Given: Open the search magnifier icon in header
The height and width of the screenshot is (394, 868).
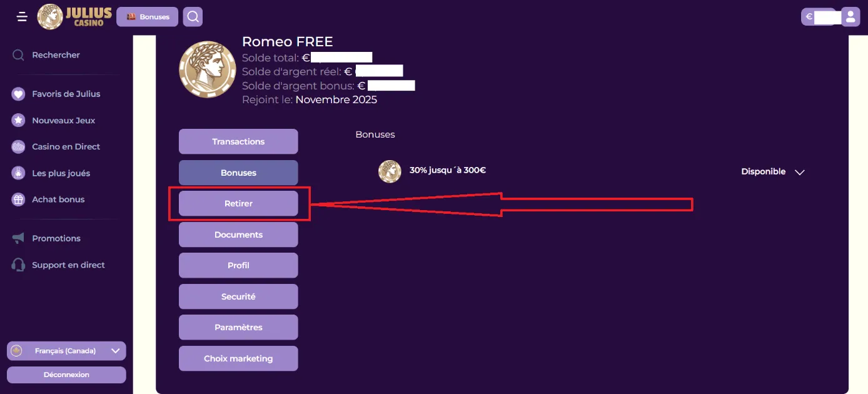Looking at the screenshot, I should point(193,17).
